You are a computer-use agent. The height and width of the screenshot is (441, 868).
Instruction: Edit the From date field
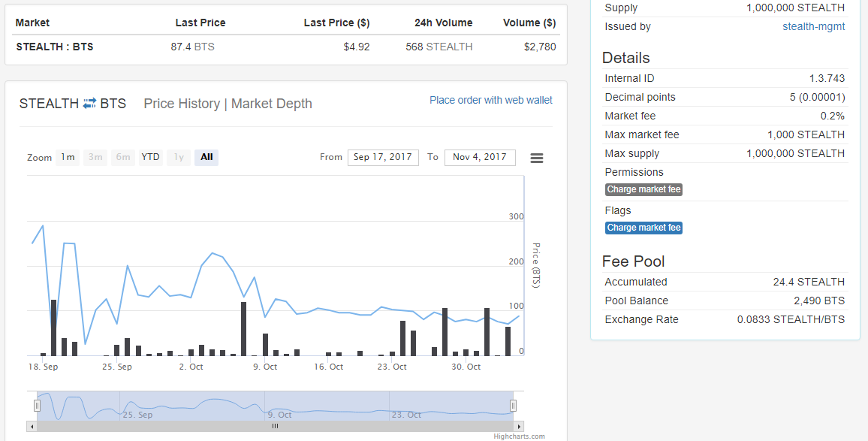tap(383, 157)
